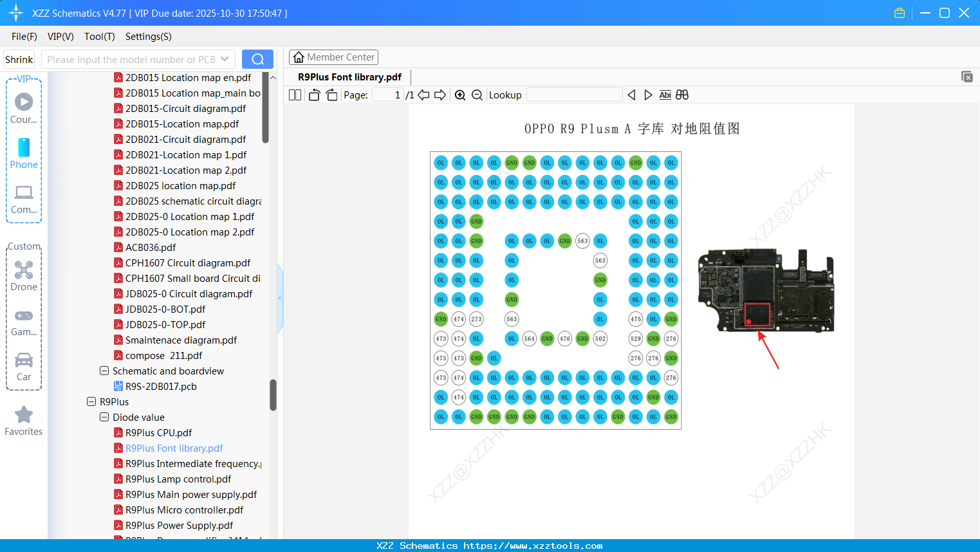This screenshot has height=552, width=980.
Task: Zoom out of the PDF
Action: (477, 95)
